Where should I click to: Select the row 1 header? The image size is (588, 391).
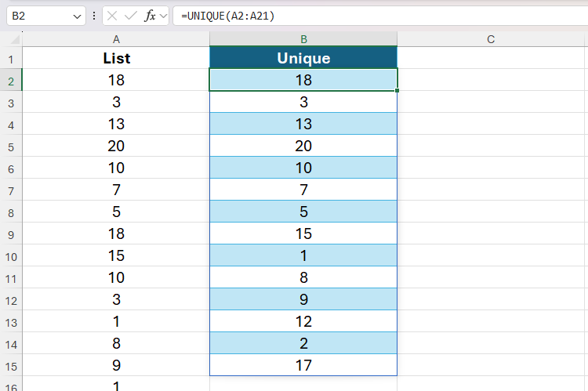point(11,59)
